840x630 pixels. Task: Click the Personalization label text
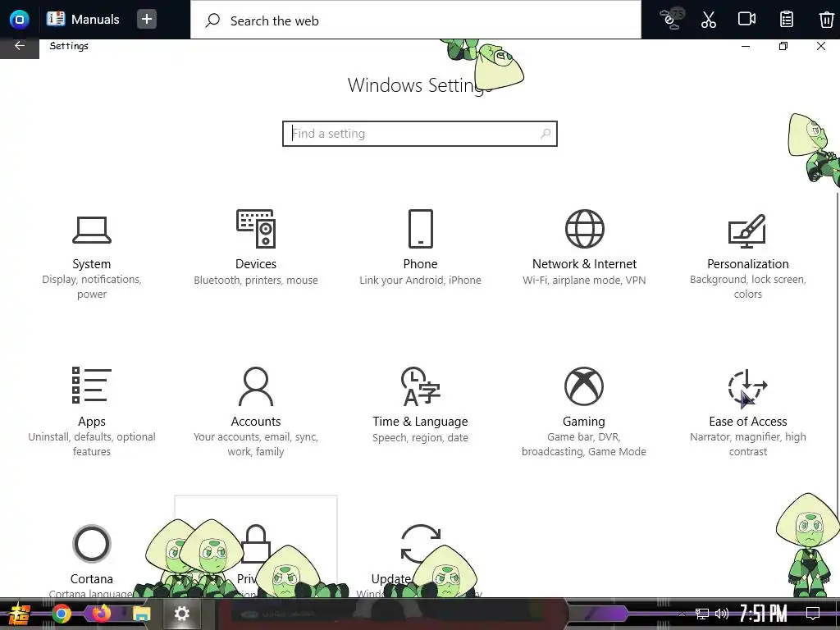748,264
